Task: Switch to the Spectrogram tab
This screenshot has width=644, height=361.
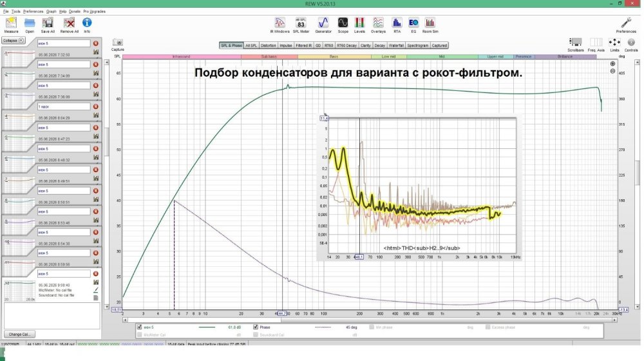Action: pos(418,45)
